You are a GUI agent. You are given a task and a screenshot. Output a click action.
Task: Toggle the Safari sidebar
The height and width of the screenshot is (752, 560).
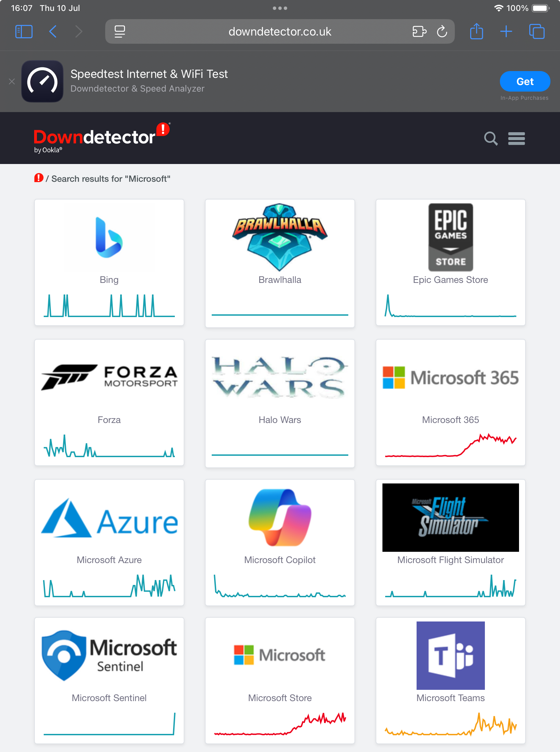24,32
